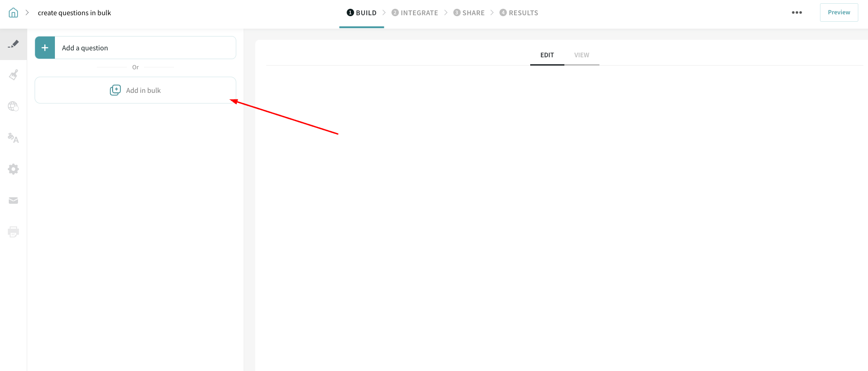Viewport: 868px width, 371px height.
Task: Click the envelope email icon in sidebar
Action: click(13, 201)
